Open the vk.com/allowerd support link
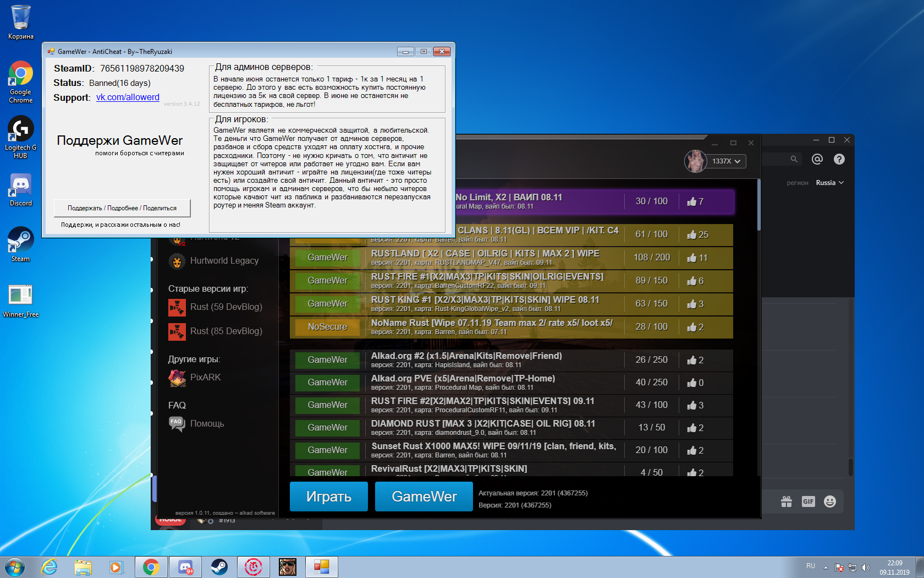This screenshot has height=578, width=924. [128, 97]
